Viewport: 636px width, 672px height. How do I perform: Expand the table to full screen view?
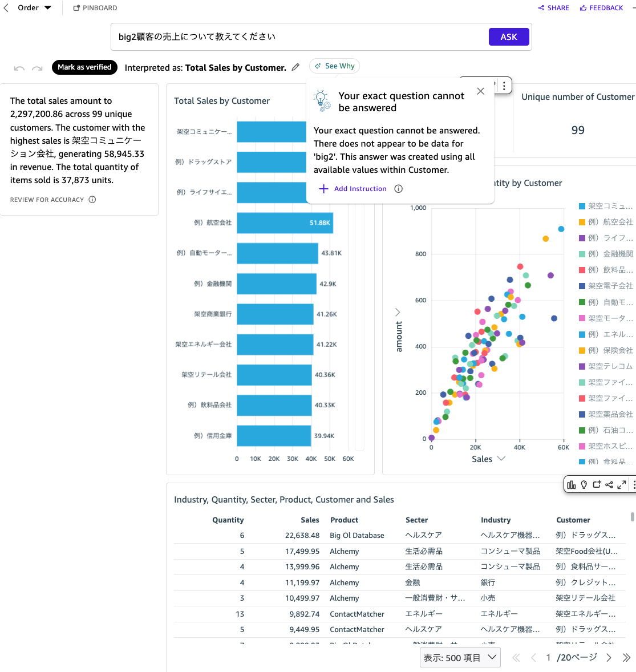622,484
